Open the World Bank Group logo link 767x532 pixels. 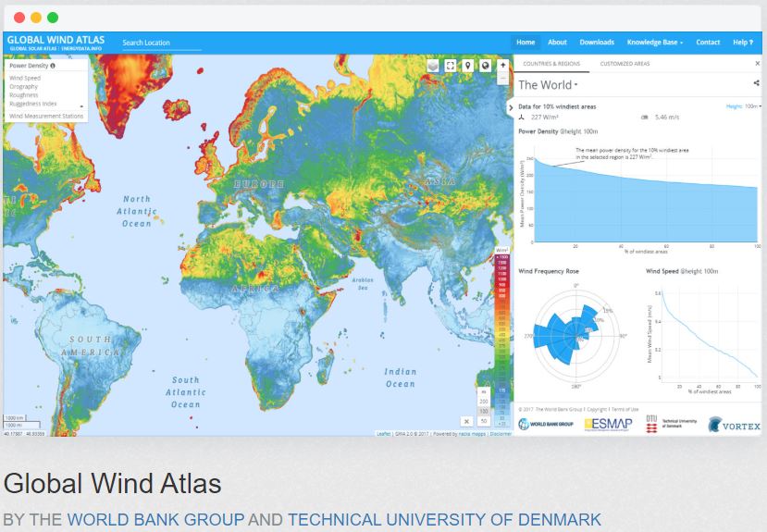click(545, 424)
